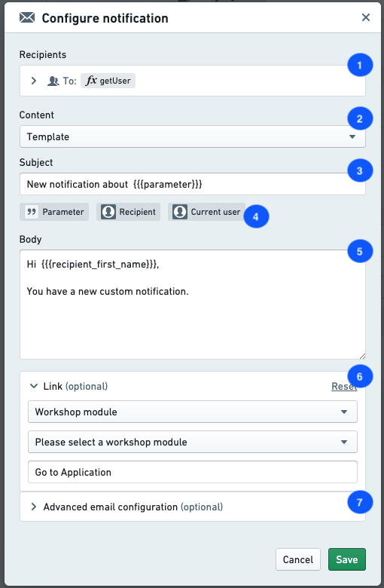Select the getUser function chip
Screen dimensions: 384x588
pyautogui.click(x=108, y=81)
